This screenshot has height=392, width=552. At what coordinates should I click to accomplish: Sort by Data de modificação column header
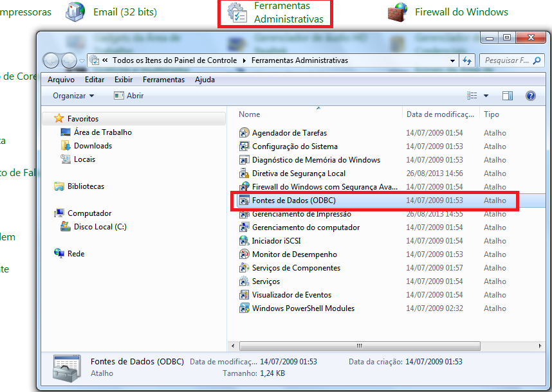coord(441,114)
